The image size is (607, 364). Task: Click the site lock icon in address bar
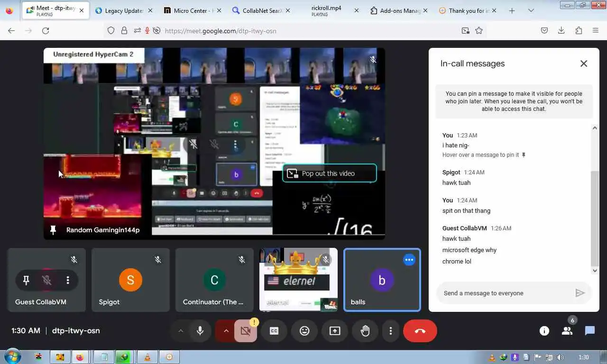124,30
